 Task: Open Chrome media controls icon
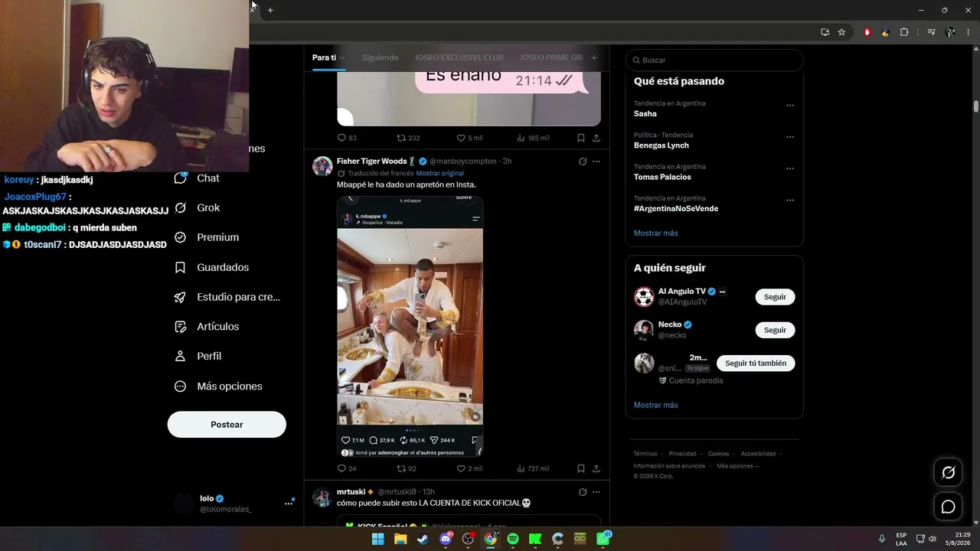click(931, 32)
